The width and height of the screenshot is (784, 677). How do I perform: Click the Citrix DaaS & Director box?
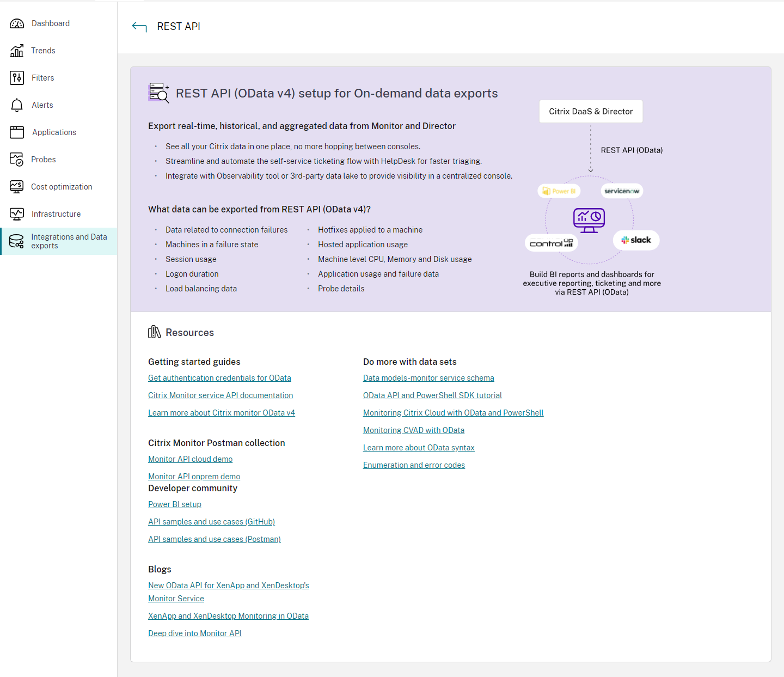591,111
